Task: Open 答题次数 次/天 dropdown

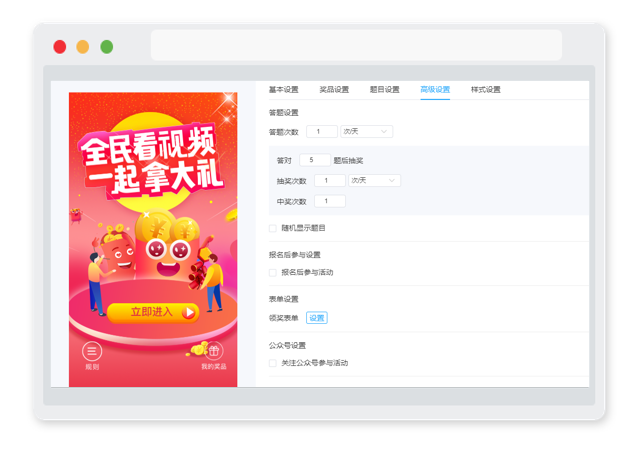Action: coord(367,131)
